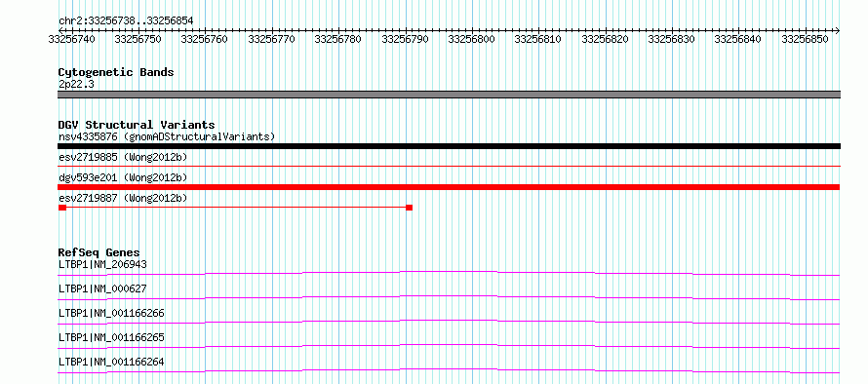Screen dimensions: 868x384
Task: Select the magenta LTBP1|NM_001166265 transcript line
Action: tap(449, 346)
